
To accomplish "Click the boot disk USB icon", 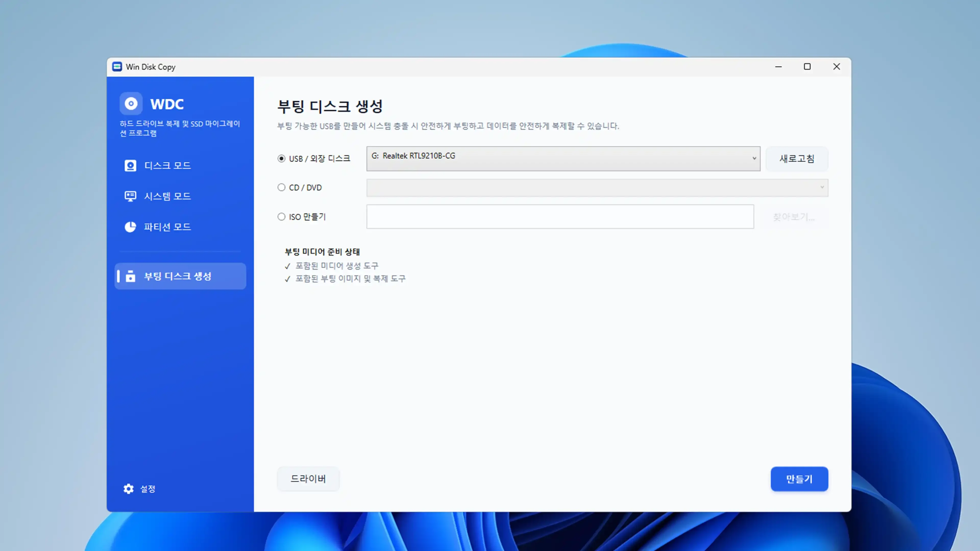I will 130,276.
